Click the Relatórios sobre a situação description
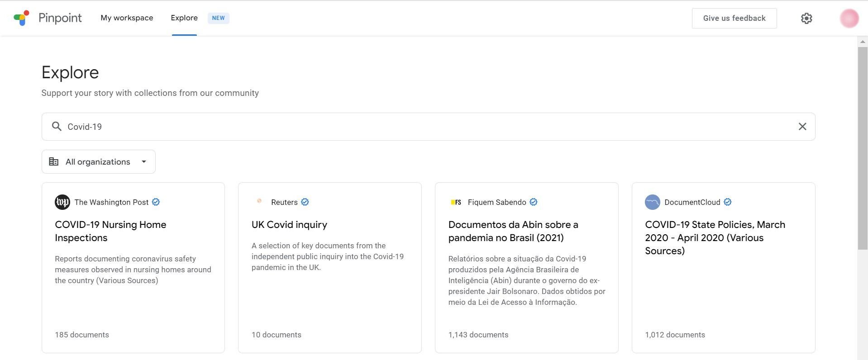Screen dimensions: 868x360 click(527, 280)
